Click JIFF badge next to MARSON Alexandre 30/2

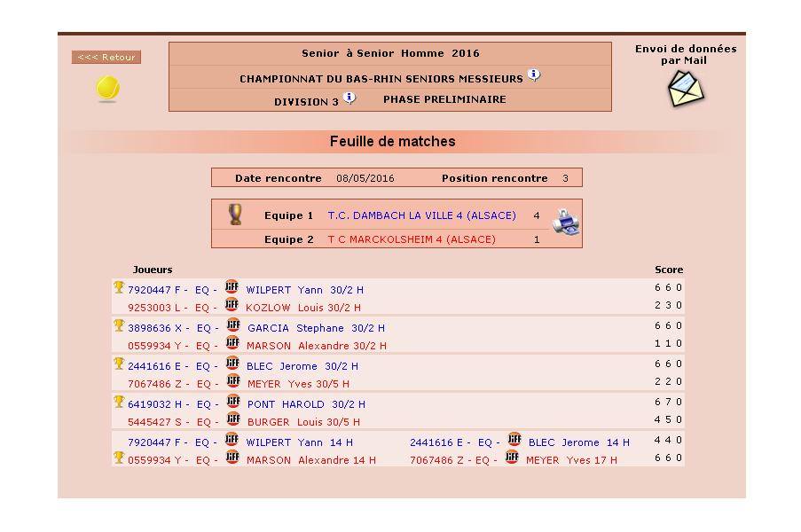tap(233, 342)
